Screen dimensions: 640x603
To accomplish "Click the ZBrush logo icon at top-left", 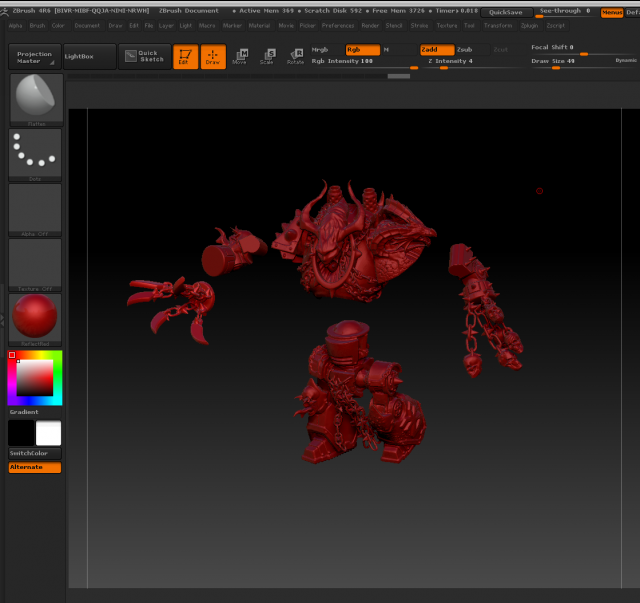I will tap(4, 12).
